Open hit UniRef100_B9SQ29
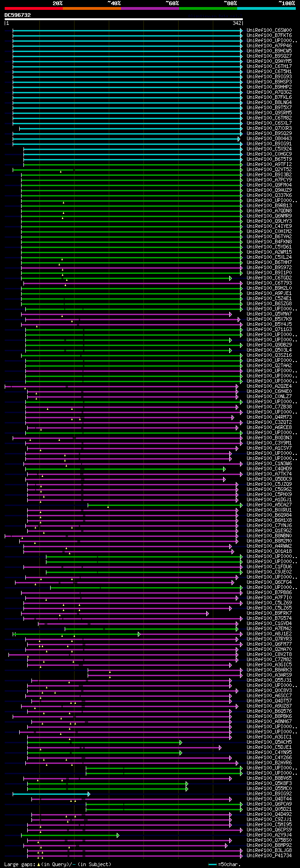300x868 pixels. [x=269, y=133]
